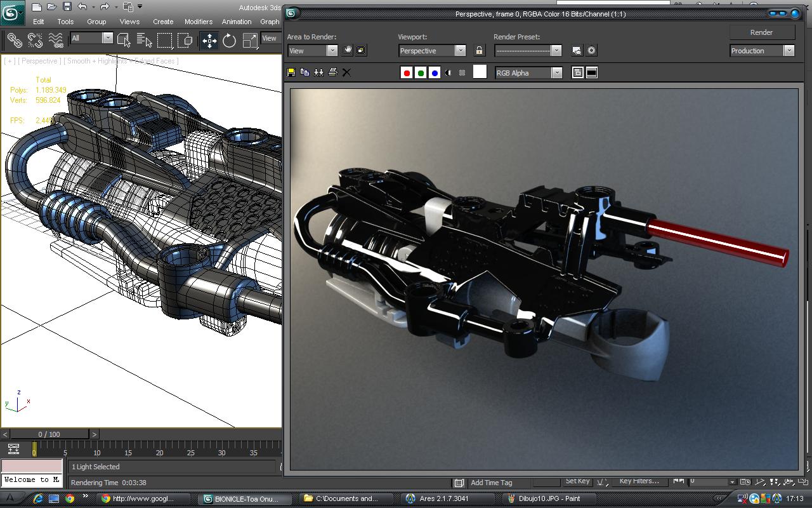Undo the last action in 3ds Max
The height and width of the screenshot is (508, 812).
(82, 7)
